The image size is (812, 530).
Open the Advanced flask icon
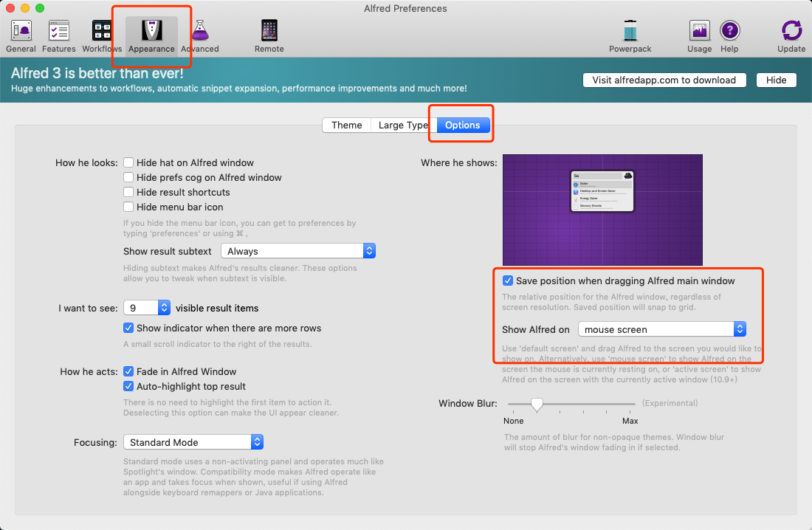[x=200, y=30]
